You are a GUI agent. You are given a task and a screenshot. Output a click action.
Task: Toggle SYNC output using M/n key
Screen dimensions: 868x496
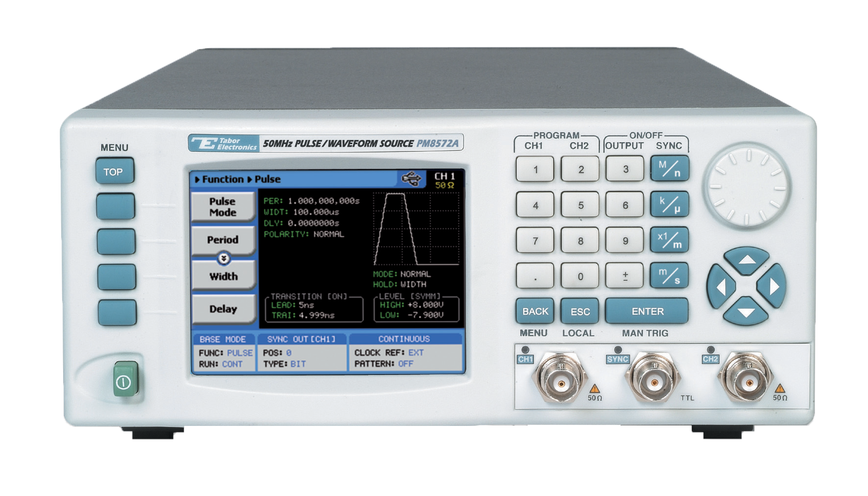(x=669, y=169)
